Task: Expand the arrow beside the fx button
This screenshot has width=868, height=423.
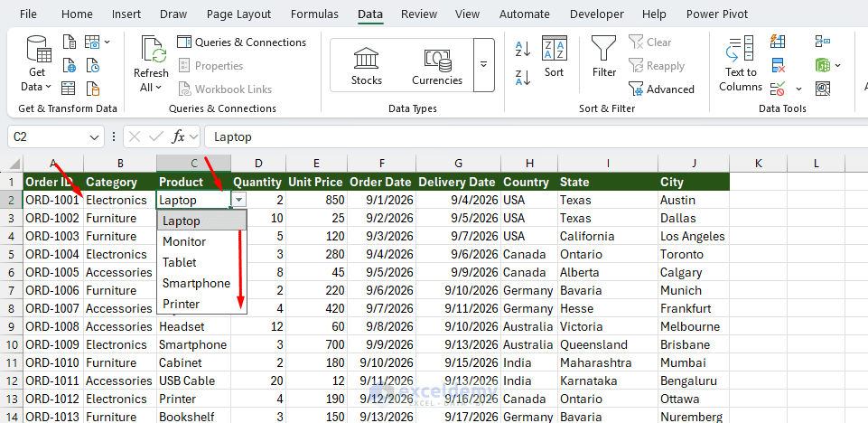Action: click(x=194, y=136)
